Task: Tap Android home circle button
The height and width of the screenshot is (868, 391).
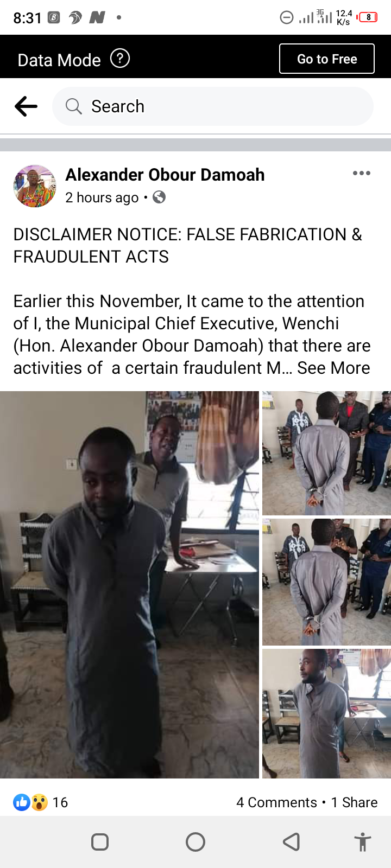Action: 195,842
